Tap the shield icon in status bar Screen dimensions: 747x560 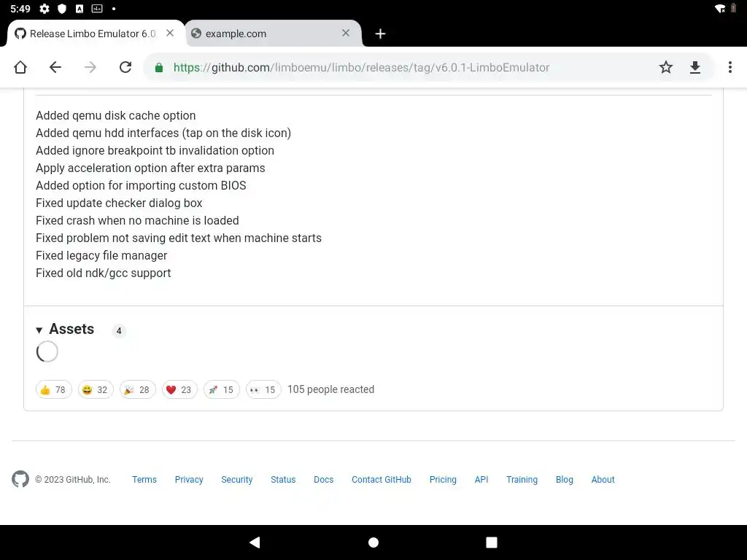coord(62,9)
